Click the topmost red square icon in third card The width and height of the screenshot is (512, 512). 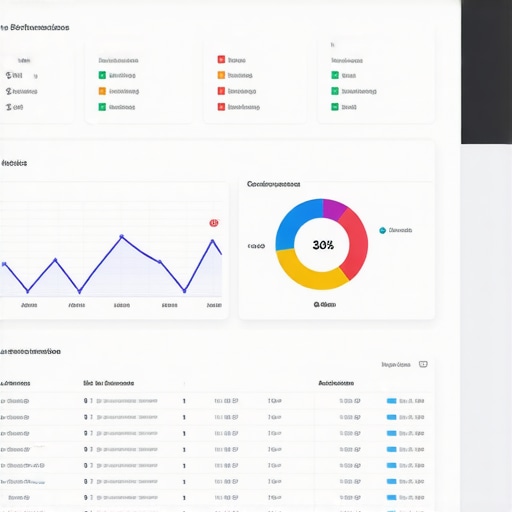coord(221,59)
